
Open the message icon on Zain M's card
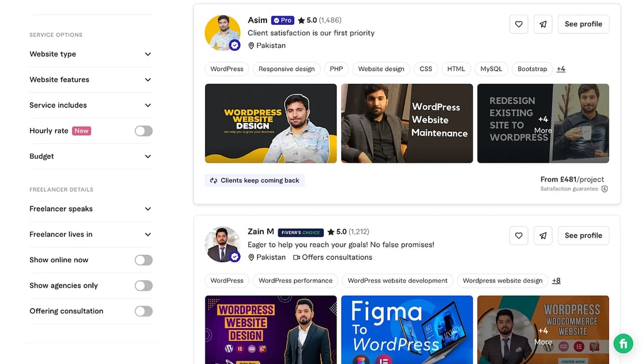point(542,236)
